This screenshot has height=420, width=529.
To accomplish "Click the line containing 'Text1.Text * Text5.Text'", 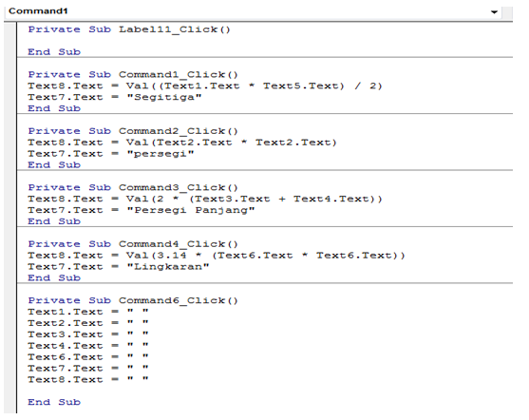I will pyautogui.click(x=205, y=86).
